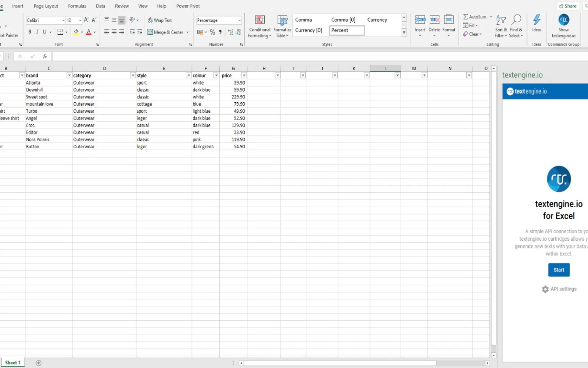
Task: Select the Currency [0] cell style
Action: (308, 30)
